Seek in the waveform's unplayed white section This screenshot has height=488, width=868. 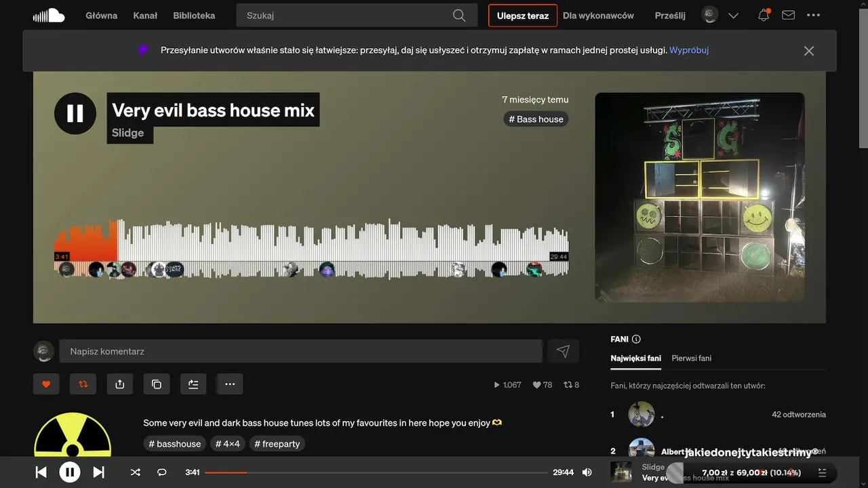point(342,244)
